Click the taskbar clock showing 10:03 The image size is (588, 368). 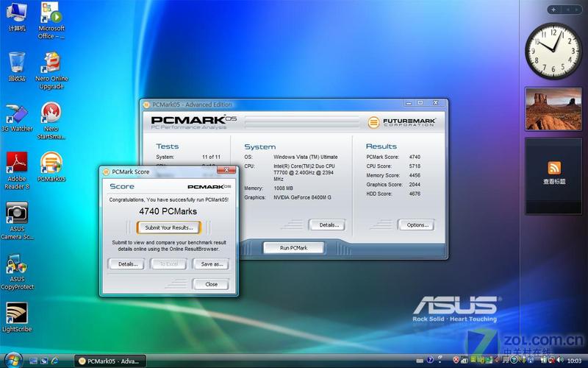pyautogui.click(x=574, y=361)
